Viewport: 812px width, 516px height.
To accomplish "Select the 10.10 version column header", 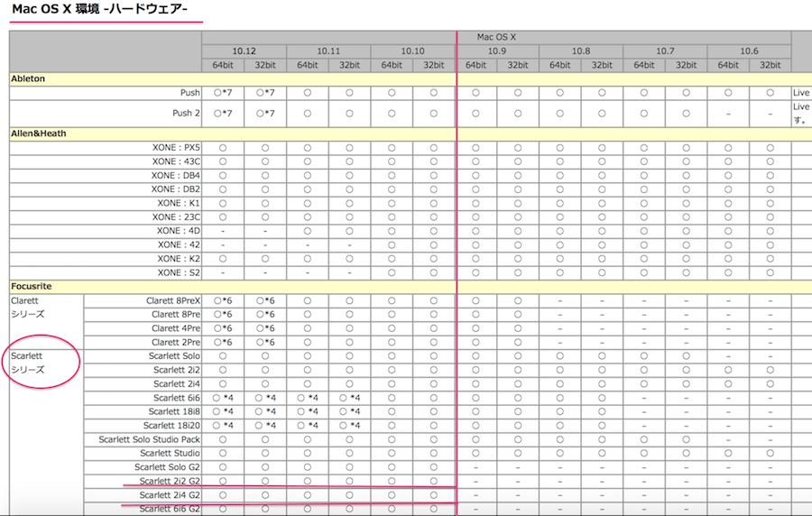I will pos(412,51).
